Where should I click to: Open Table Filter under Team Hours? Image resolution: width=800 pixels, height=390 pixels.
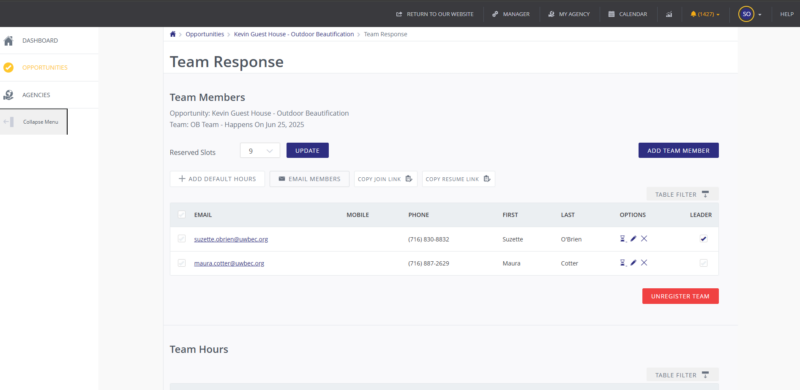pyautogui.click(x=683, y=375)
